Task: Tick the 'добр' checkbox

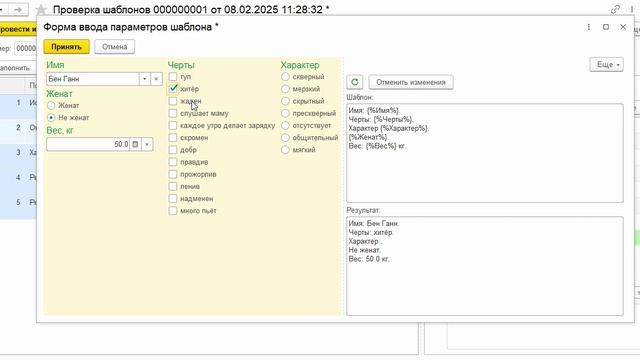Action: [x=173, y=150]
